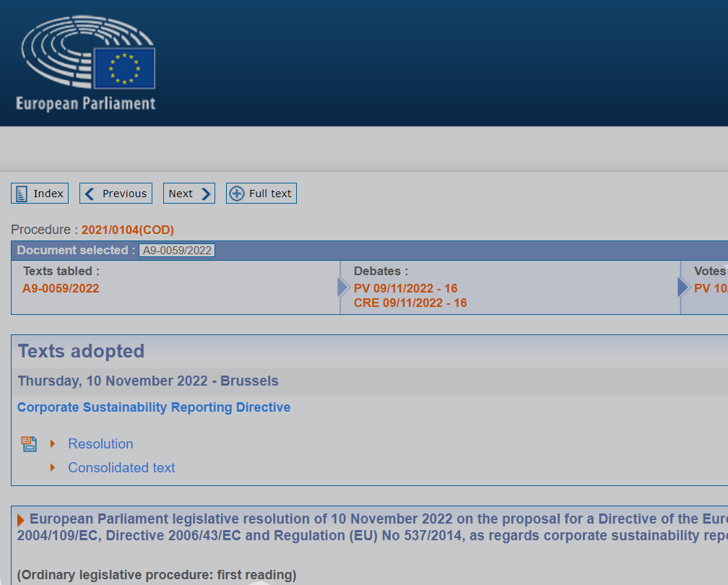728x585 pixels.
Task: Open CRE 09/11/2022 - 16 debate record
Action: [x=409, y=303]
